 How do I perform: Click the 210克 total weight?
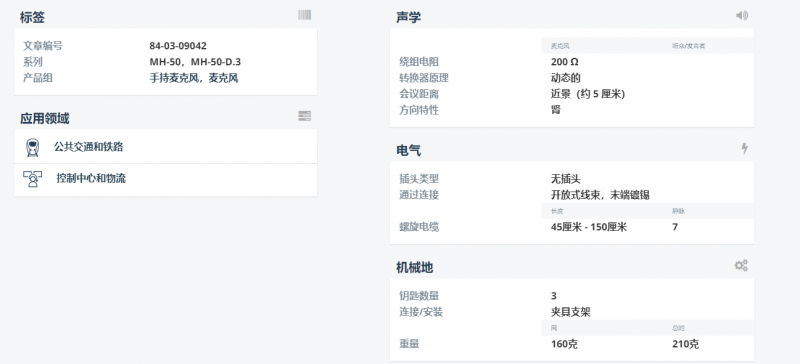point(686,344)
